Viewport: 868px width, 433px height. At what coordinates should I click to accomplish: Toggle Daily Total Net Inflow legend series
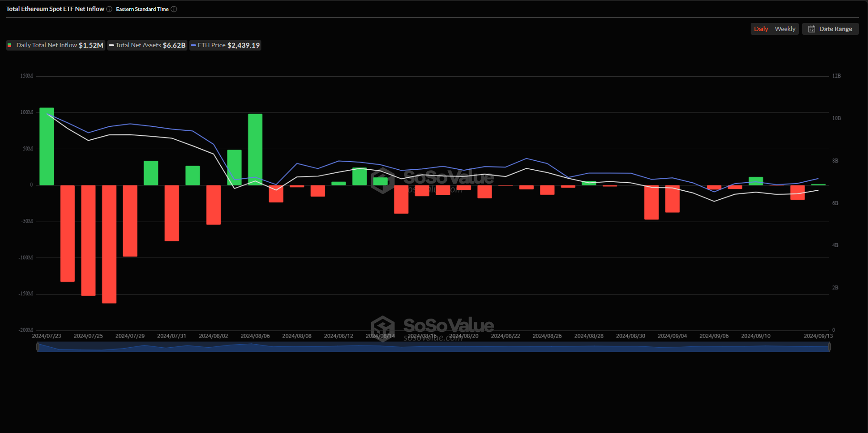55,45
